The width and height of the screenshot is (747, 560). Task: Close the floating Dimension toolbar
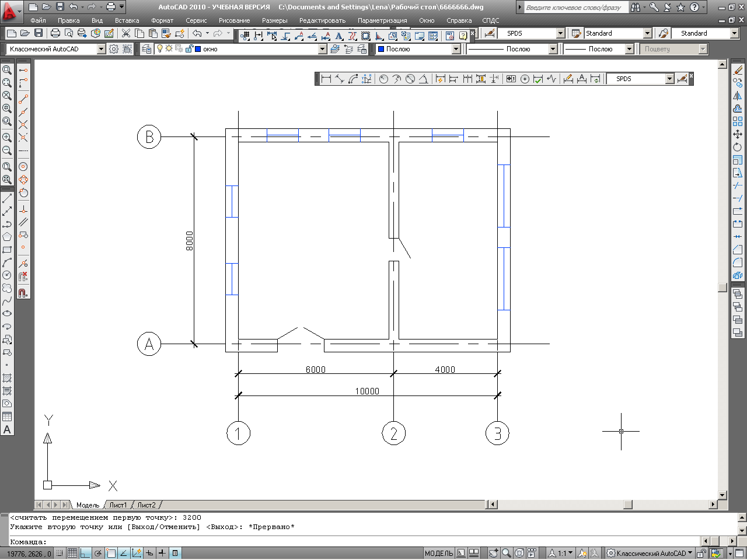[691, 75]
